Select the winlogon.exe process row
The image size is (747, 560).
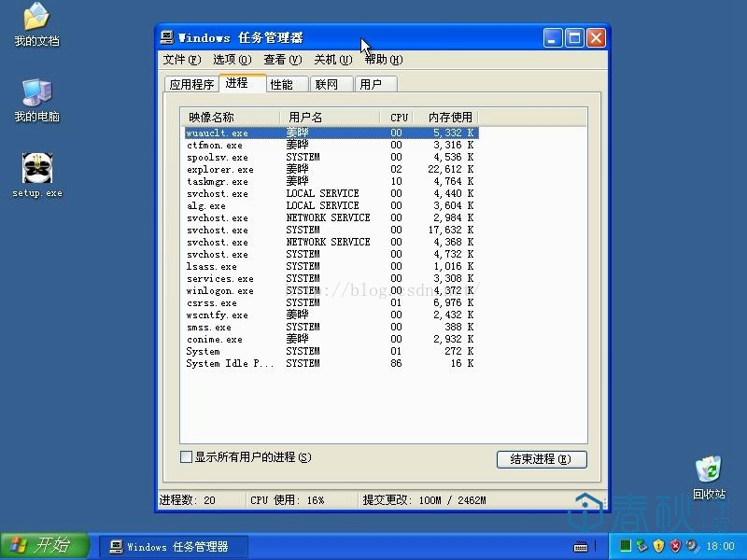click(331, 290)
